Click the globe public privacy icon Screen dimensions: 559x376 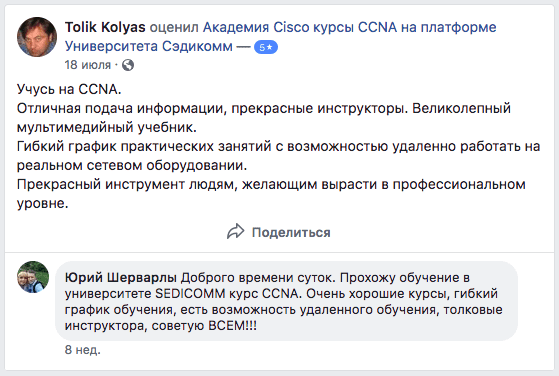128,65
